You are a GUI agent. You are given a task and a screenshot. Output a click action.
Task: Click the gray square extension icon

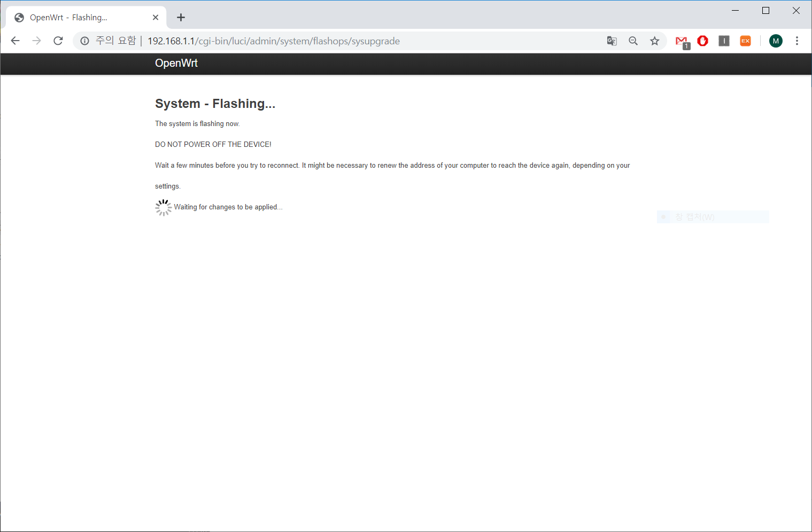point(724,41)
